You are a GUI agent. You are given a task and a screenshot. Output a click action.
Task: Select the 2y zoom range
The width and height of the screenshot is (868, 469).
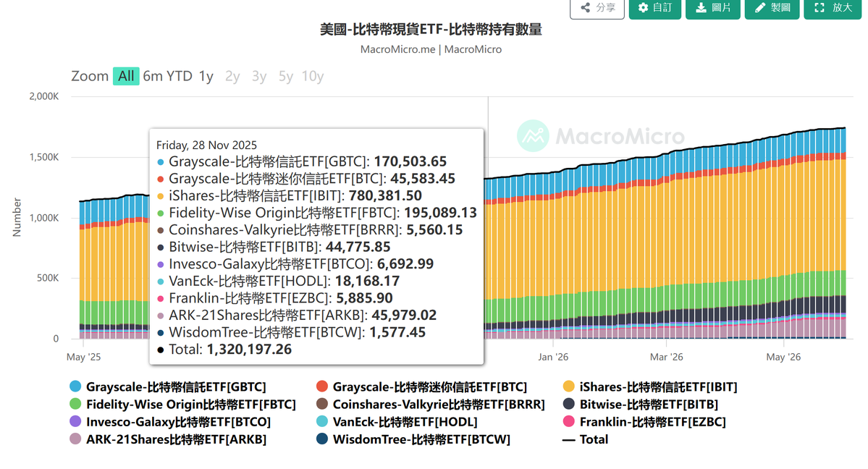(232, 76)
